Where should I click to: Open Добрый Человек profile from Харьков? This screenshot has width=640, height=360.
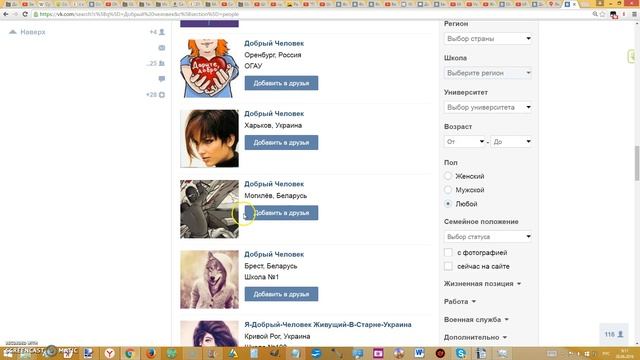pos(274,114)
